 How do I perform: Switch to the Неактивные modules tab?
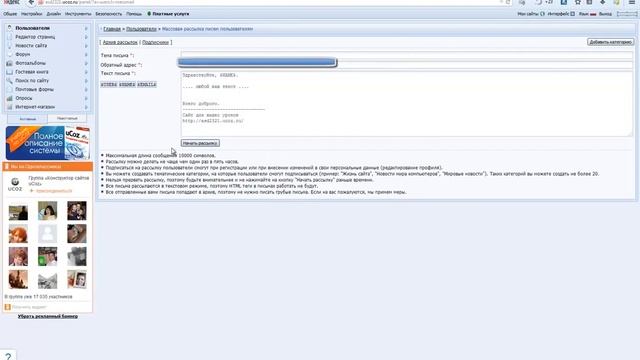[x=67, y=118]
